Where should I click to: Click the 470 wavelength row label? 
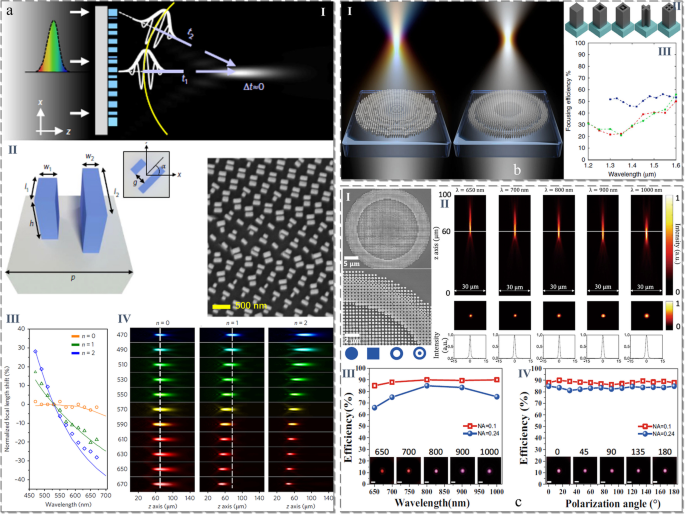[122, 335]
